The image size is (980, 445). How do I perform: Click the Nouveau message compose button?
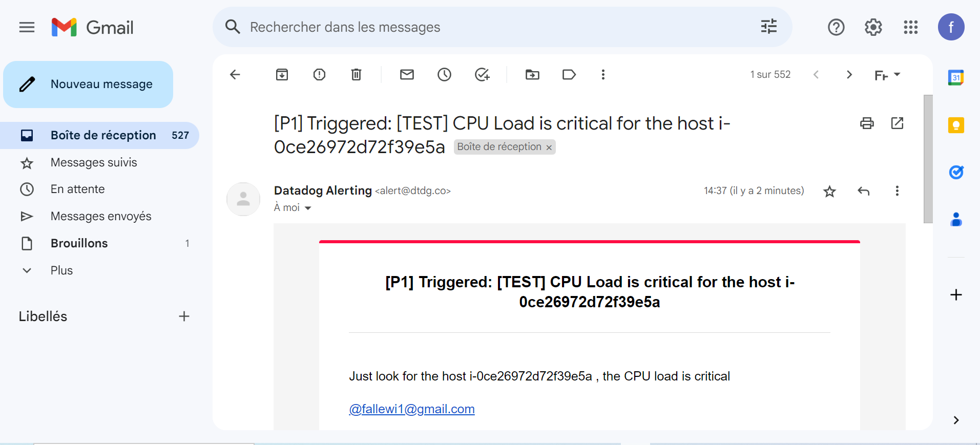coord(88,84)
